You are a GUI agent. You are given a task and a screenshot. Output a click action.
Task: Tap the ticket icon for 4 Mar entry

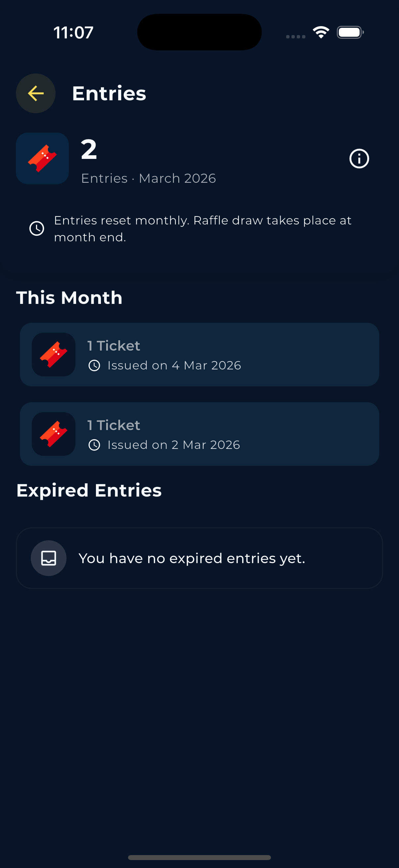click(x=54, y=355)
